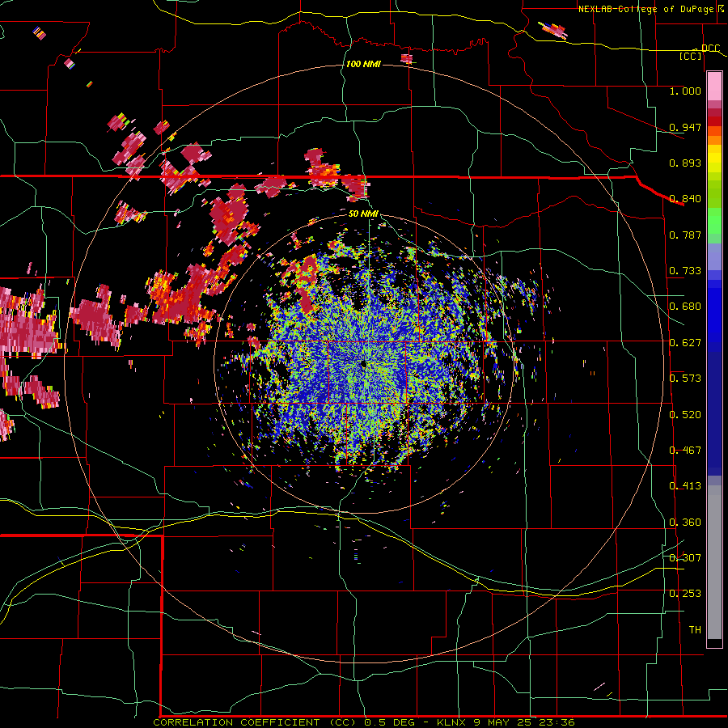Select the 0.307 legend label

coord(685,558)
